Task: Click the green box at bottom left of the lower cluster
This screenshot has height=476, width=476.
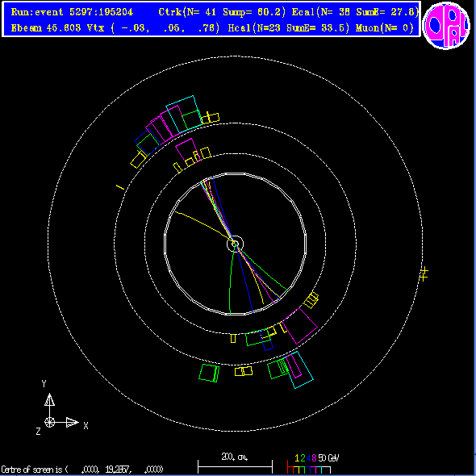Action: coord(209,373)
